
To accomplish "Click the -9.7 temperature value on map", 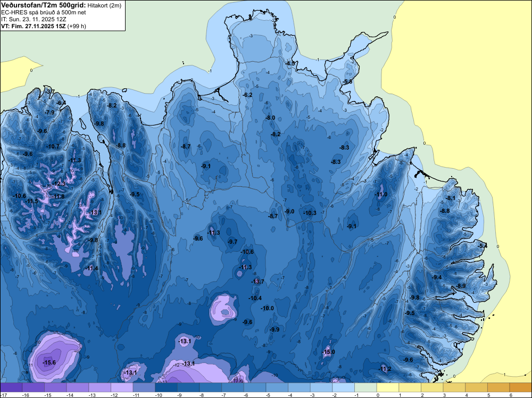I will coord(232,242).
